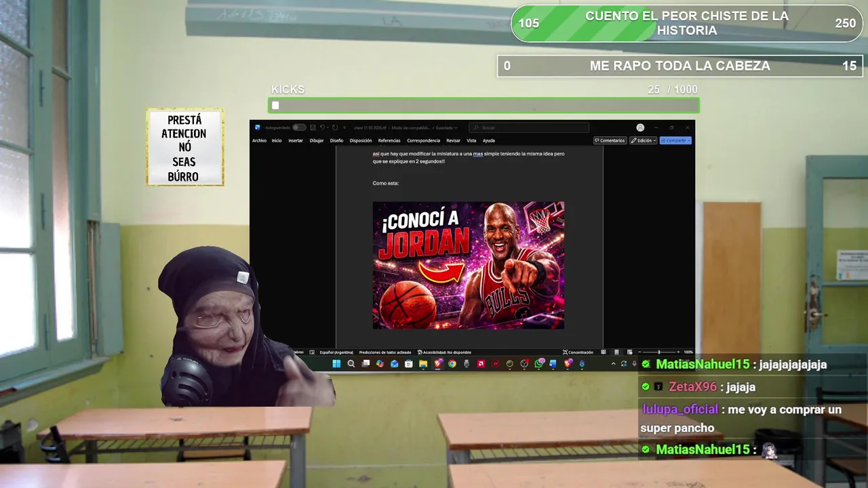Click the KICKS goal progress bar
Screen dimensions: 868x488
484,105
